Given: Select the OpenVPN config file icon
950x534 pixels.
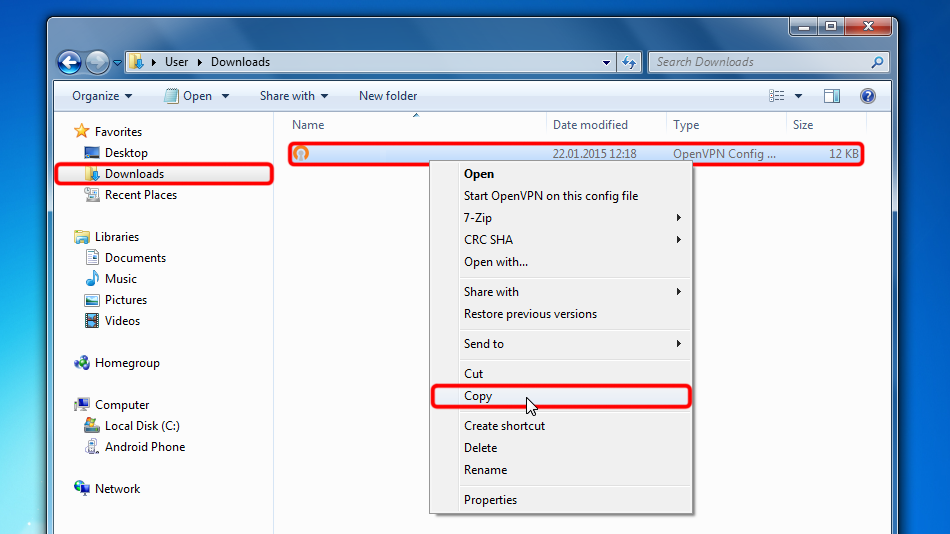Looking at the screenshot, I should 301,154.
